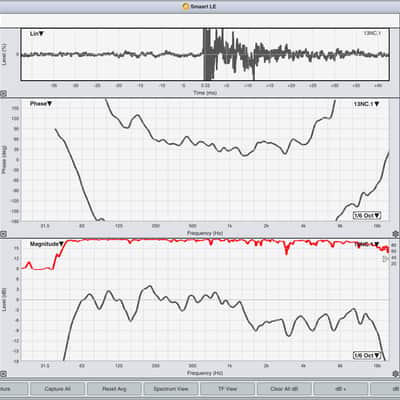Collapse the magnitude pane corner icon
The height and width of the screenshot is (400, 400).
[3, 373]
